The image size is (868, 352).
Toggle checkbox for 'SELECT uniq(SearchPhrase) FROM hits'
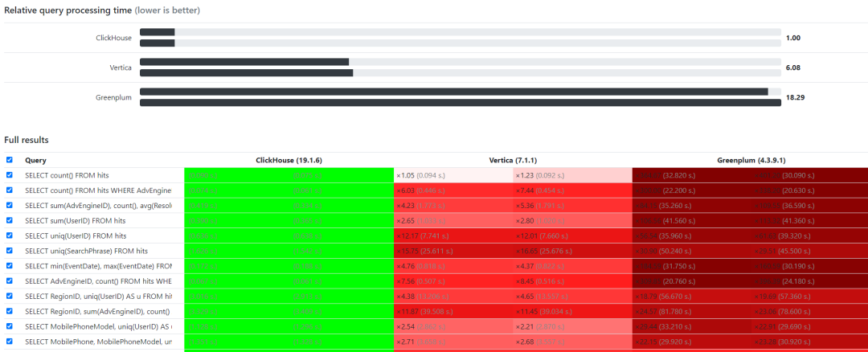click(9, 251)
